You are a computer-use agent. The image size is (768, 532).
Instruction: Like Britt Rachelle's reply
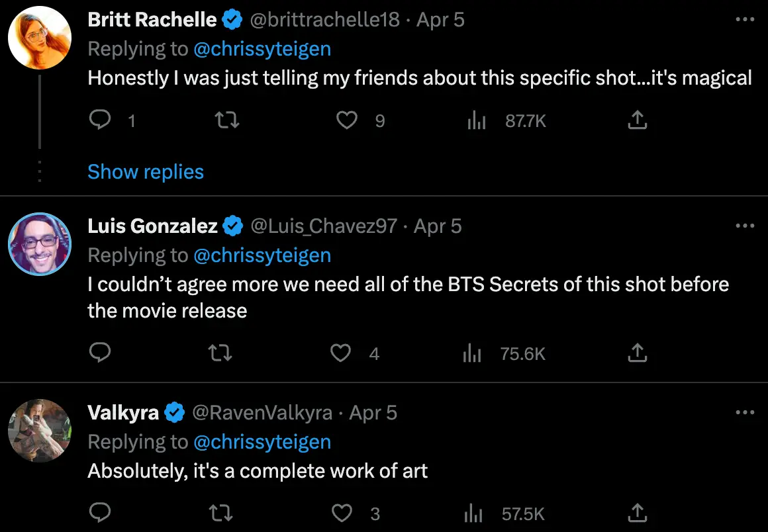coord(347,120)
